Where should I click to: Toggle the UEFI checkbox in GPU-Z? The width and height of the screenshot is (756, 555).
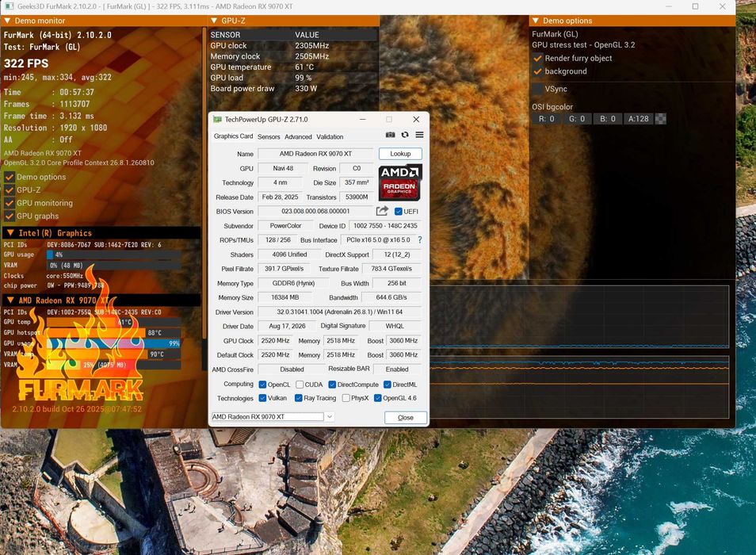click(x=399, y=211)
